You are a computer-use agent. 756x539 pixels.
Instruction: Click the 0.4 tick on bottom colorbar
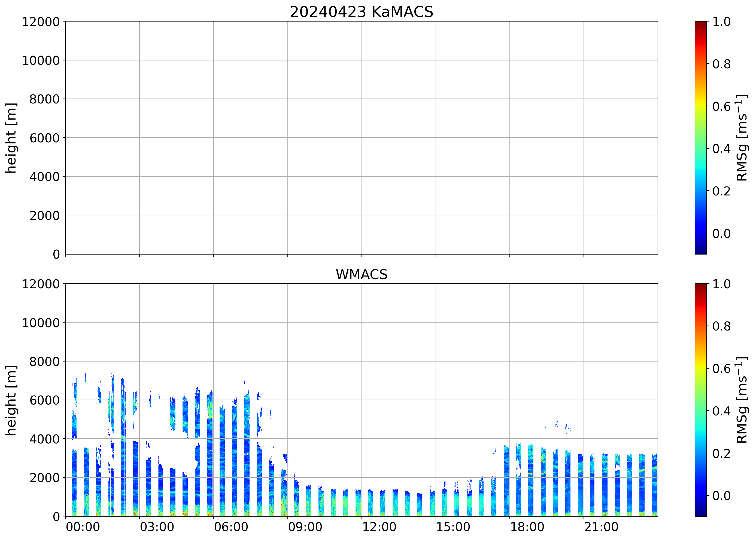click(721, 411)
